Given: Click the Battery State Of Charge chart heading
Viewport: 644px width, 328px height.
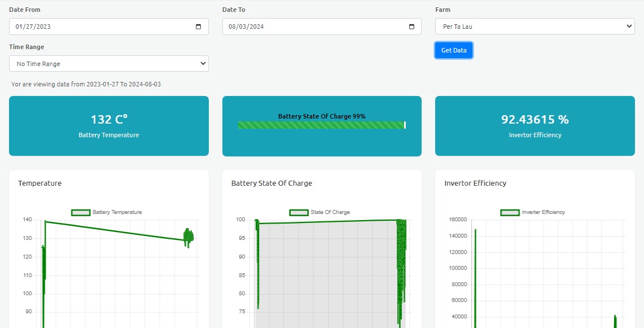Looking at the screenshot, I should tap(271, 183).
